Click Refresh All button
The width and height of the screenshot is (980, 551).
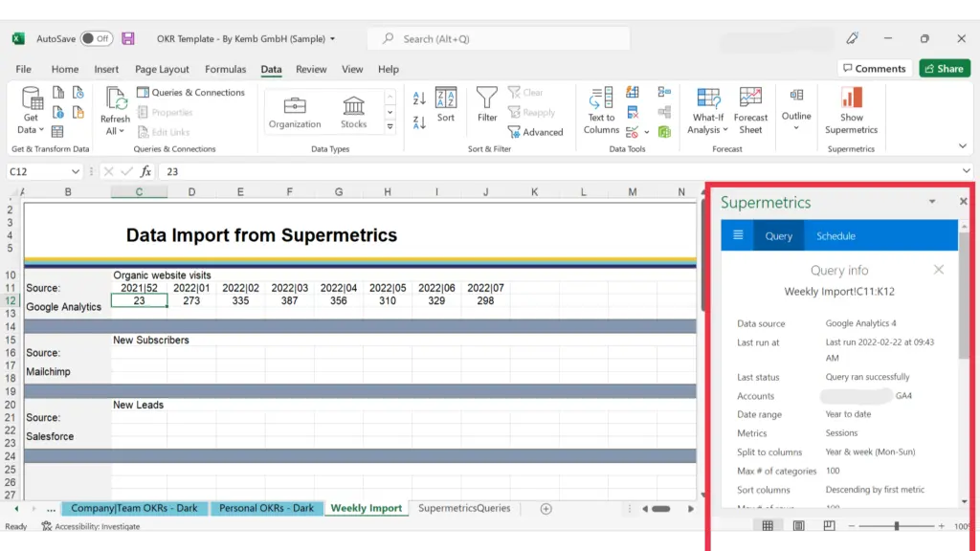point(115,111)
